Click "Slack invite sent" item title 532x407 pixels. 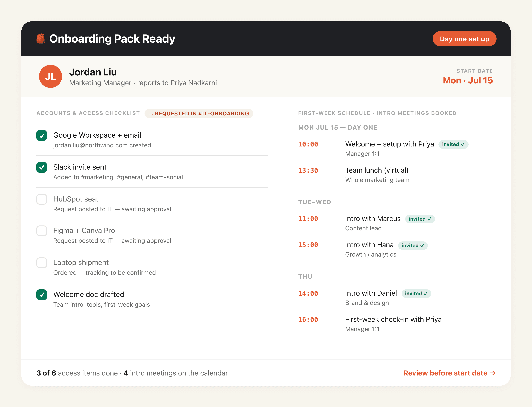pos(80,167)
